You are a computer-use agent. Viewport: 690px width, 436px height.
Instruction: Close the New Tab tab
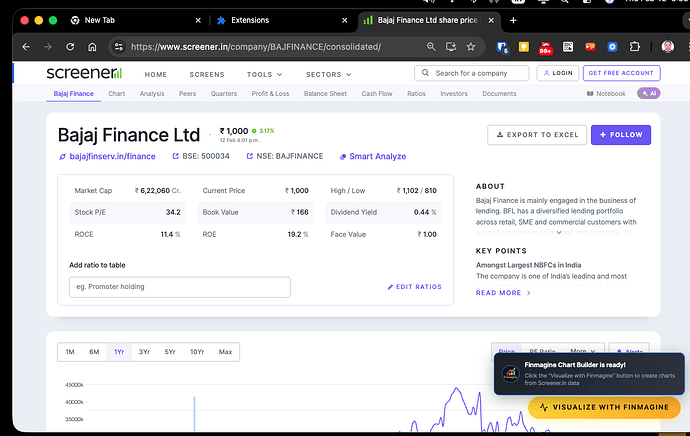[198, 20]
